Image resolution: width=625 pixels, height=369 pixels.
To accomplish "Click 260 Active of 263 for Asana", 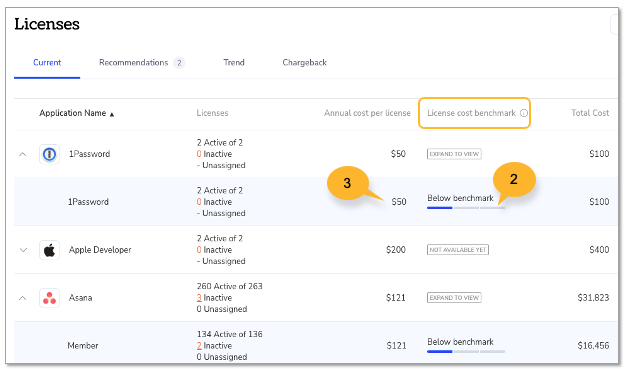I will (x=230, y=287).
